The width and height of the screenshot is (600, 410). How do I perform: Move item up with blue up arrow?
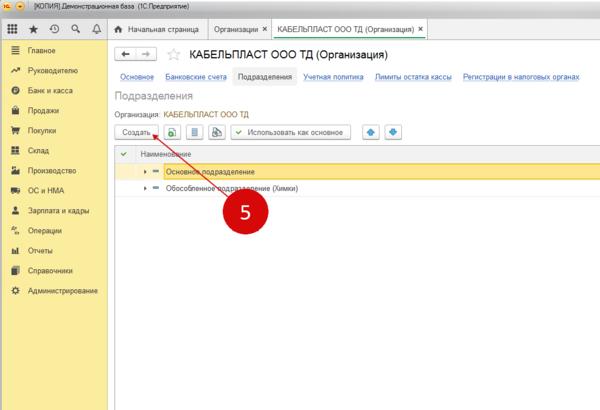tap(371, 132)
